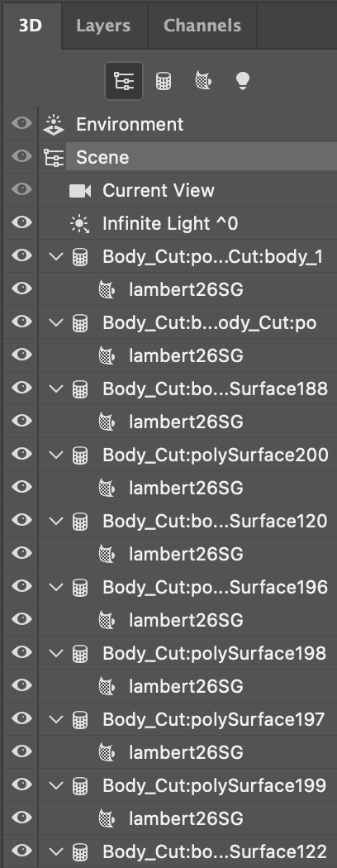Screen dimensions: 337x868
Task: Switch to the Layers tab
Action: click(x=103, y=26)
